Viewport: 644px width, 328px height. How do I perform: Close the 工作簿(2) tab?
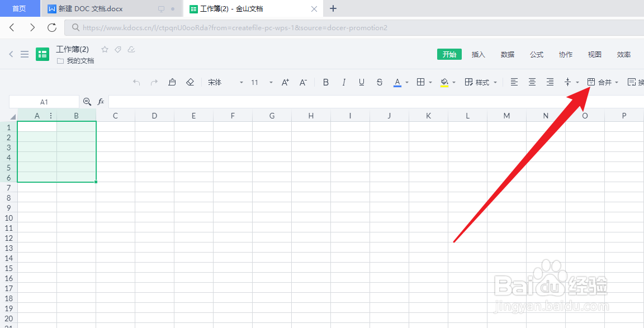314,8
